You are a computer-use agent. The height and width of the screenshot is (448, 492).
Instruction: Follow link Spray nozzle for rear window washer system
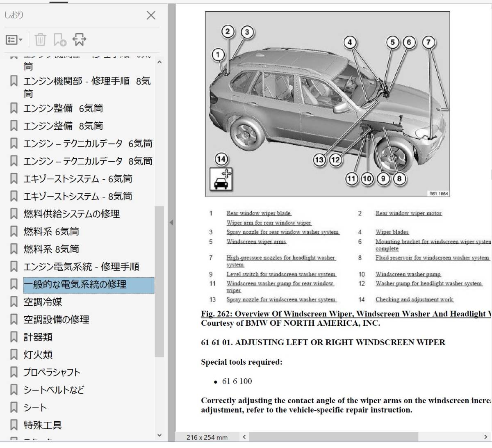(x=283, y=232)
